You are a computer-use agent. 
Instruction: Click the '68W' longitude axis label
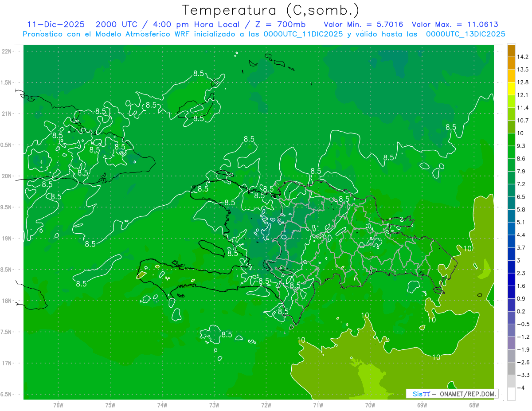(473, 405)
